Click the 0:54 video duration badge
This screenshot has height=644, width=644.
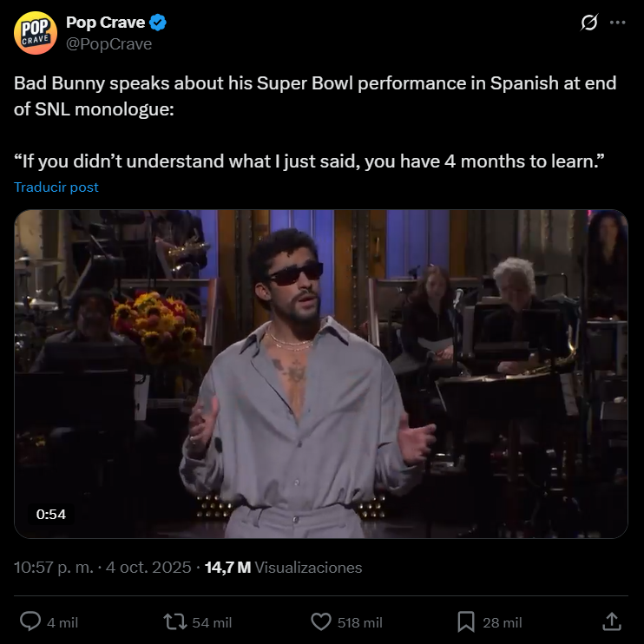[51, 514]
